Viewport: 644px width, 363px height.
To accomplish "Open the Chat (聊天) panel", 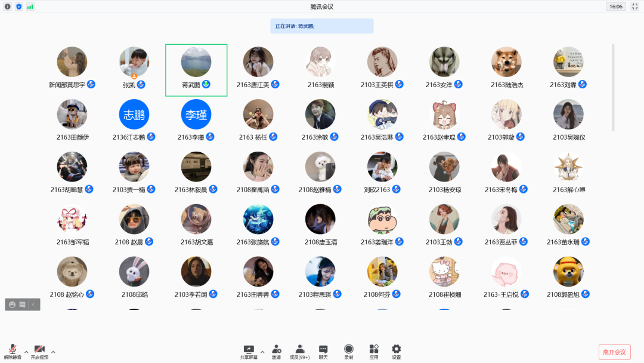I will 323,351.
